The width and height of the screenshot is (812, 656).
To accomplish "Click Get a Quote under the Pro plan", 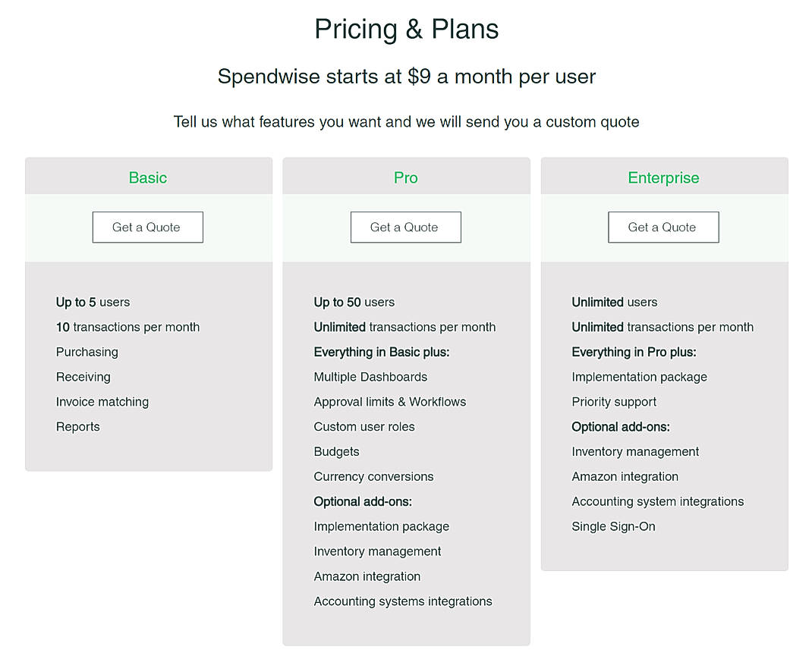I will 405,227.
